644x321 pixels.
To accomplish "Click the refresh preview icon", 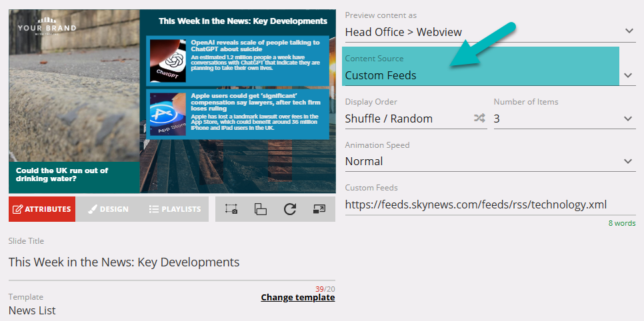I will click(x=290, y=209).
